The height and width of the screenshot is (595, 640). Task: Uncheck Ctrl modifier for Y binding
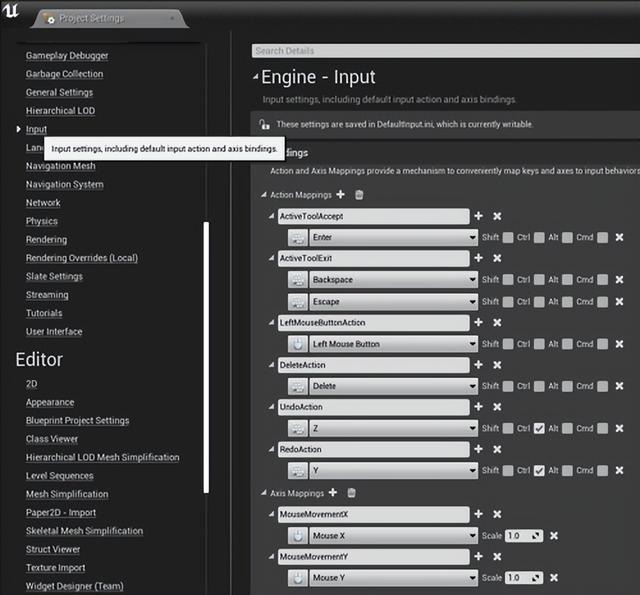tap(539, 471)
